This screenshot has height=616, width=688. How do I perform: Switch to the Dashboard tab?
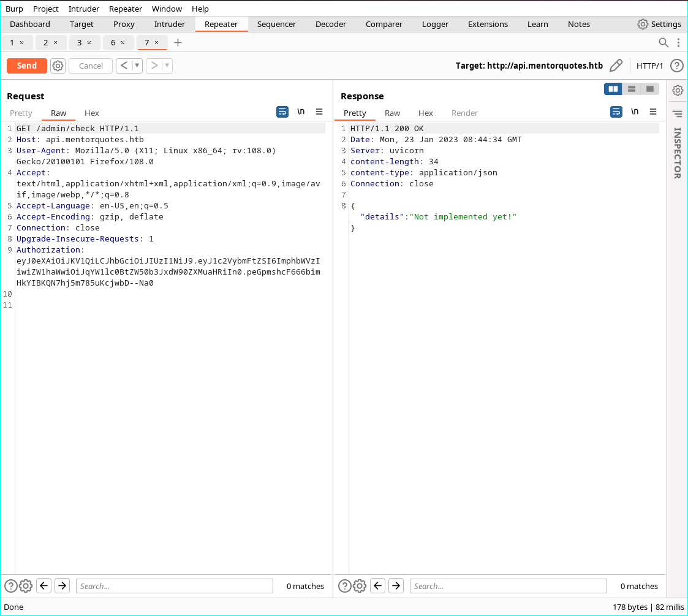coord(30,24)
